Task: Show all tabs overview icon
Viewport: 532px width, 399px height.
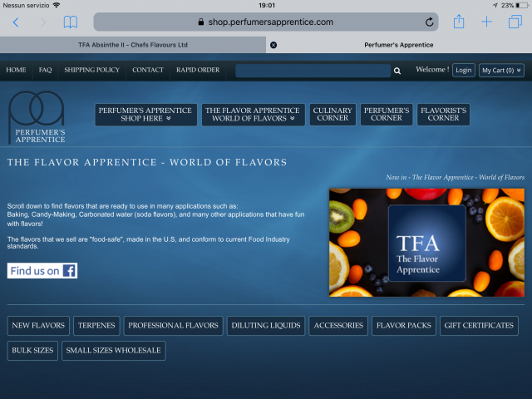Action: tap(515, 22)
